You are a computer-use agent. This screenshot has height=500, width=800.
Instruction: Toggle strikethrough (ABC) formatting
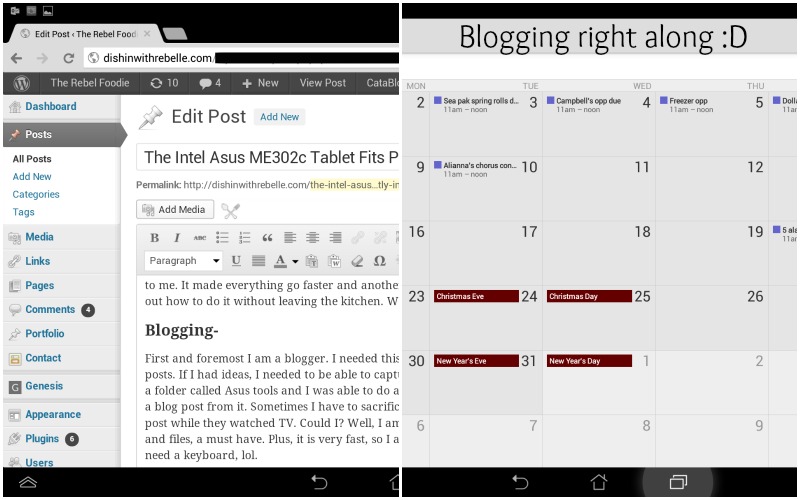[199, 237]
